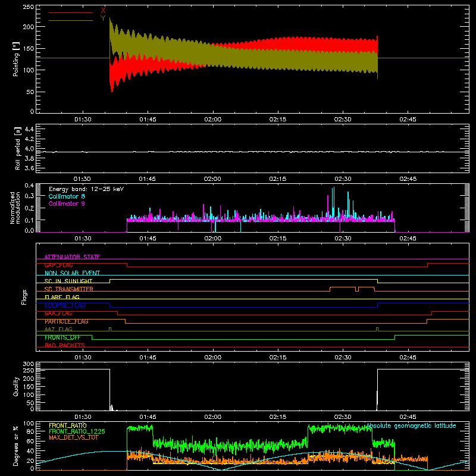Click the Pointing axis title
Viewport: 476px width, 476px height.
16,59
